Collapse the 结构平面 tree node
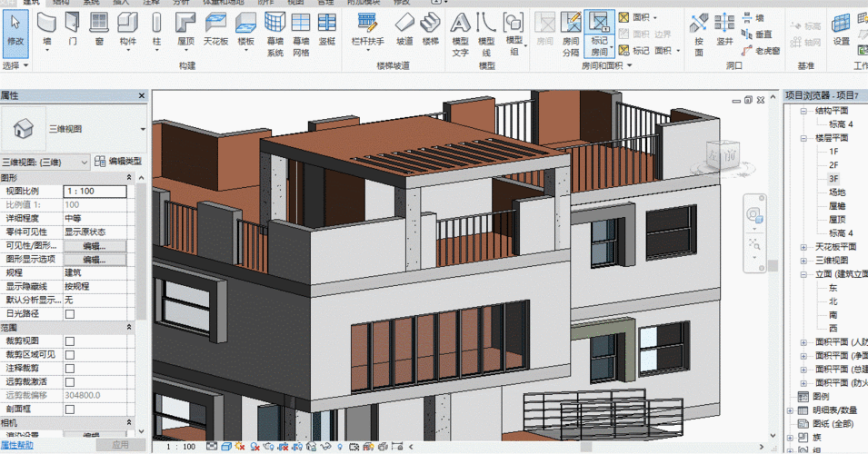 [803, 111]
